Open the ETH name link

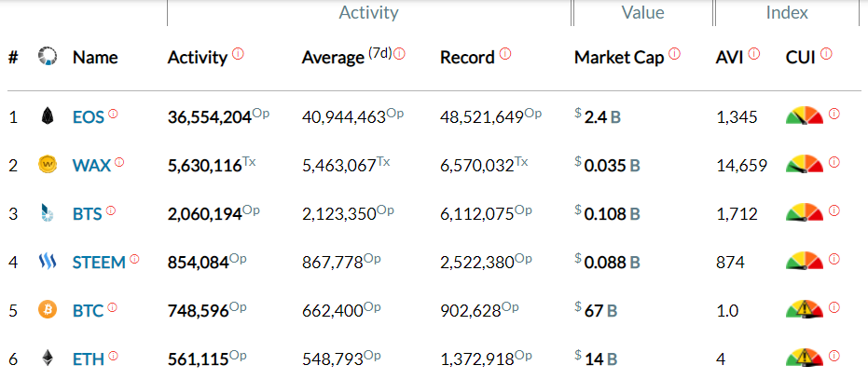[x=88, y=359]
